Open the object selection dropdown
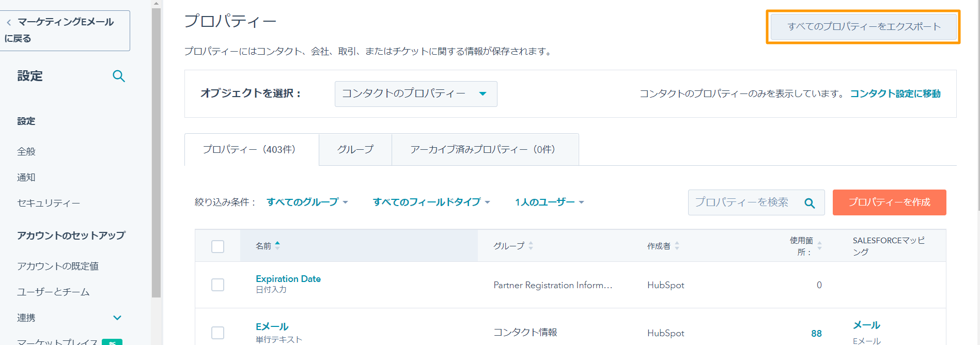The width and height of the screenshot is (980, 345). click(415, 94)
